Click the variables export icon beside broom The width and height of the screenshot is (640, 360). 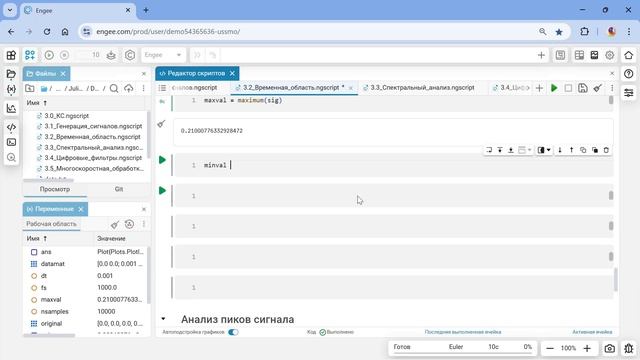[x=129, y=224]
